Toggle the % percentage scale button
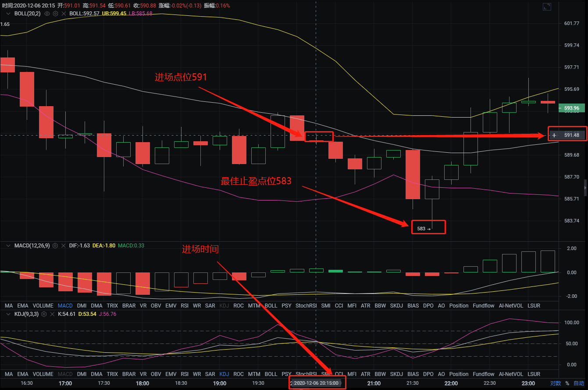 [x=567, y=383]
